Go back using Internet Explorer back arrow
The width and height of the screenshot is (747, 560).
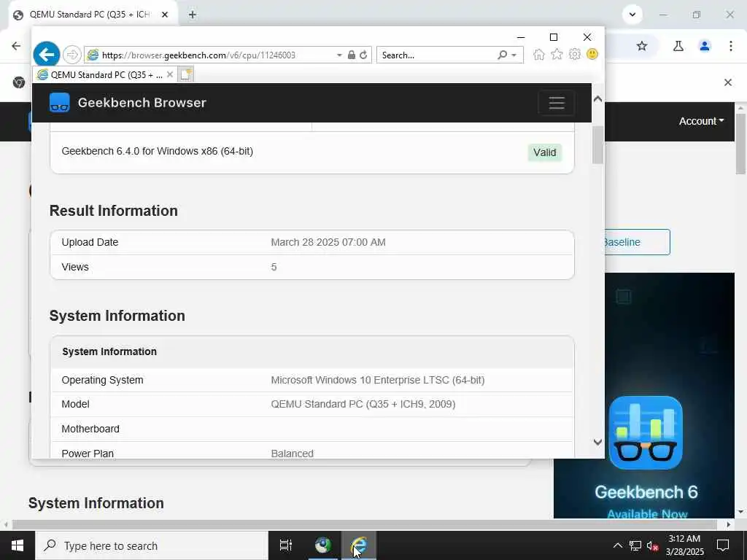click(x=46, y=55)
